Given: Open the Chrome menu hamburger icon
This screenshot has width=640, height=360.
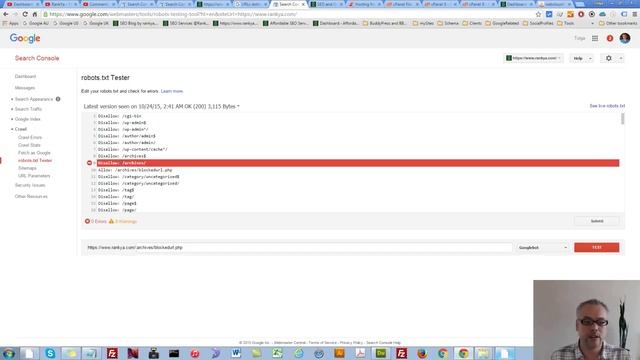Looking at the screenshot, I should (x=635, y=14).
